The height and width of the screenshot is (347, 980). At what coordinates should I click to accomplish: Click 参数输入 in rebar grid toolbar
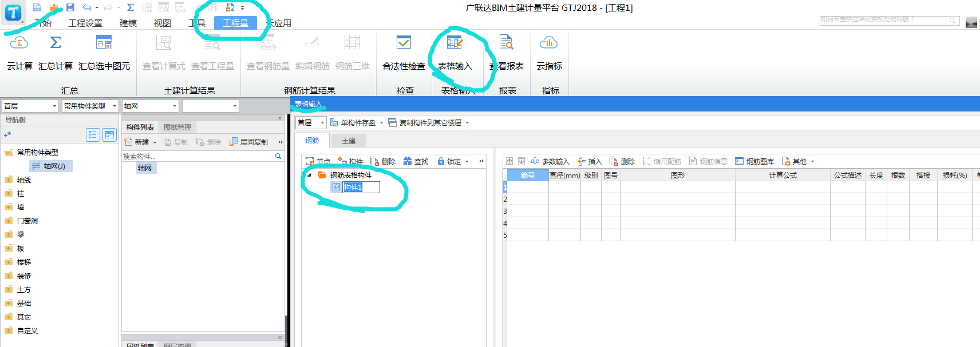click(550, 162)
